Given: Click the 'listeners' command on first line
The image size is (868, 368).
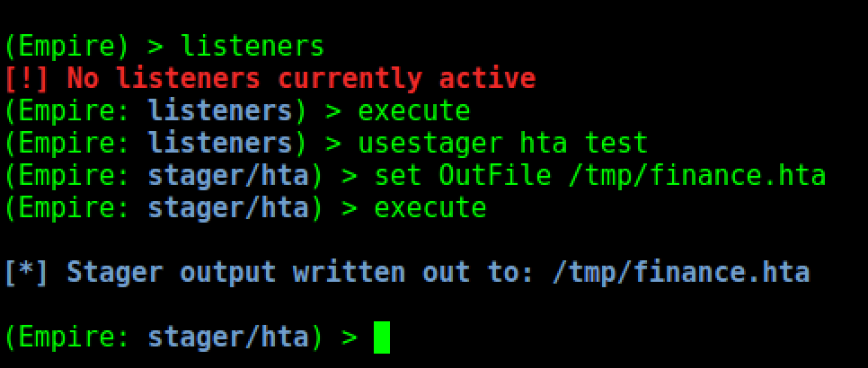Looking at the screenshot, I should (252, 45).
